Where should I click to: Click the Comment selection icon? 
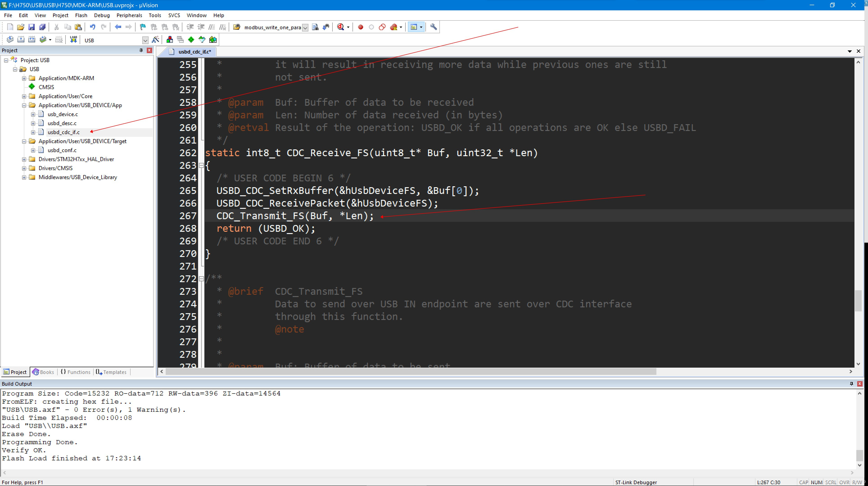pyautogui.click(x=212, y=27)
